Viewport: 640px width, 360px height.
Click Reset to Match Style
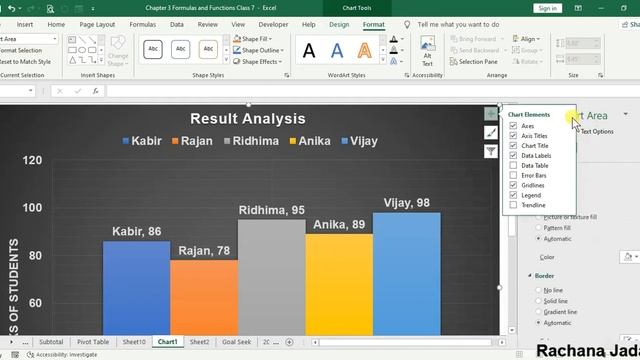pos(25,62)
